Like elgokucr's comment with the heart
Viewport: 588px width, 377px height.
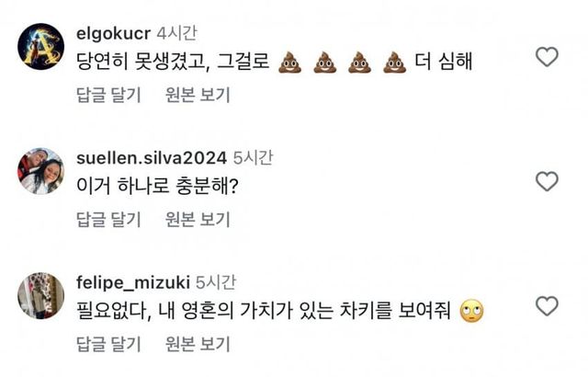click(547, 57)
